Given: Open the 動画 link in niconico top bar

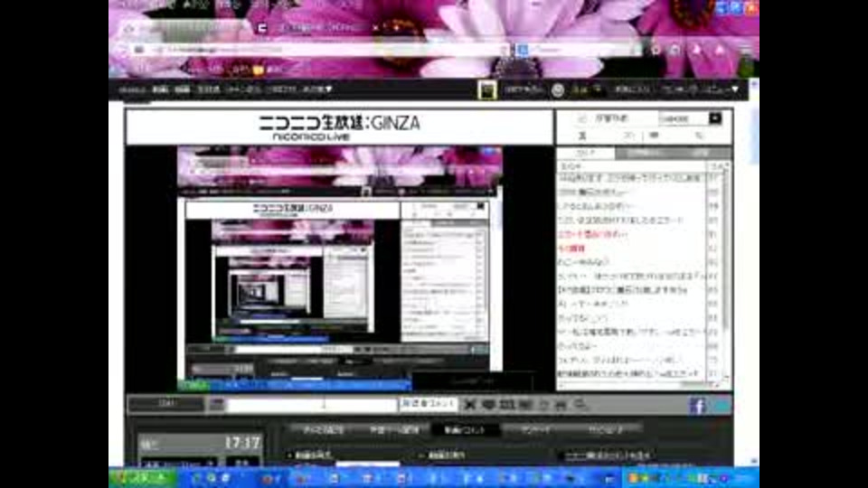Looking at the screenshot, I should pos(161,89).
